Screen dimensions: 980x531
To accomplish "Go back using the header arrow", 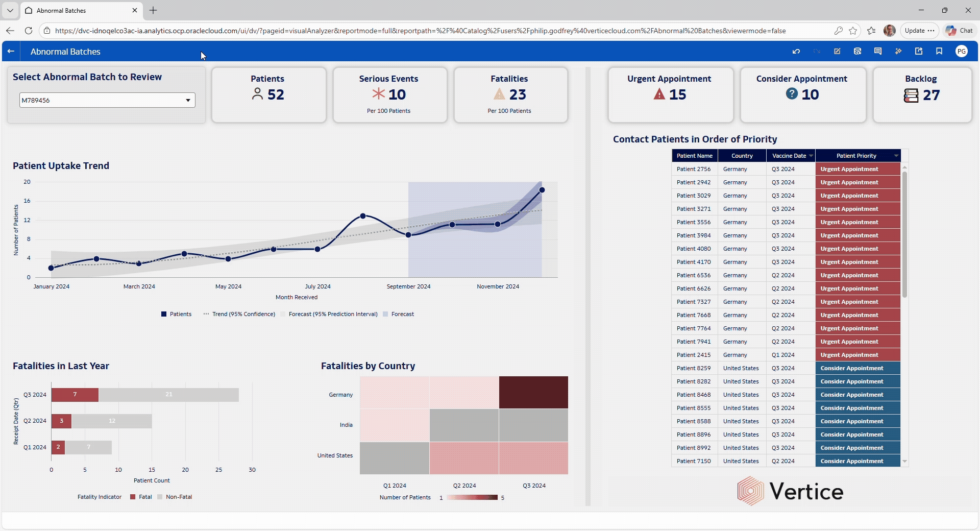I will tap(11, 52).
